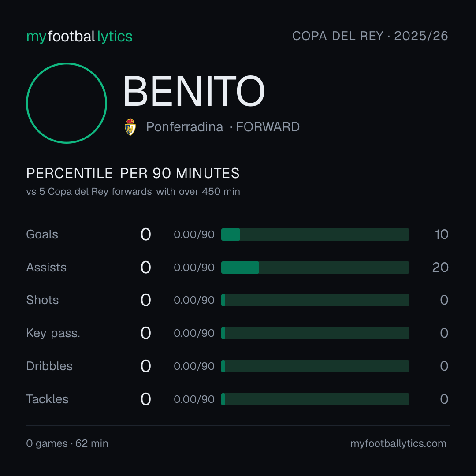
Task: Select the BENITO player name heading
Action: 194,91
